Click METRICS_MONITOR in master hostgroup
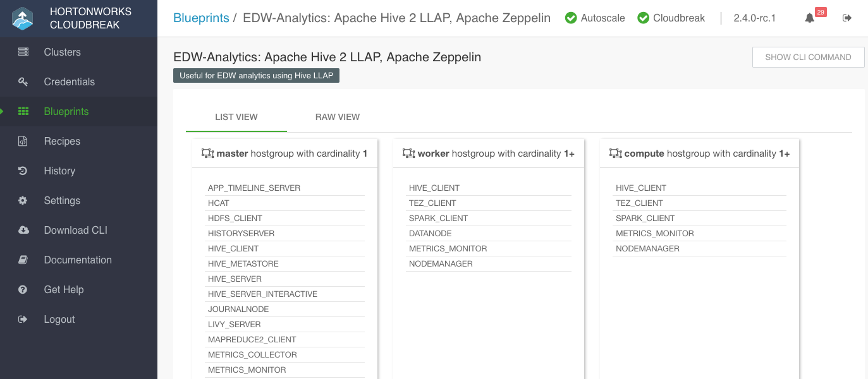This screenshot has height=379, width=868. point(247,370)
